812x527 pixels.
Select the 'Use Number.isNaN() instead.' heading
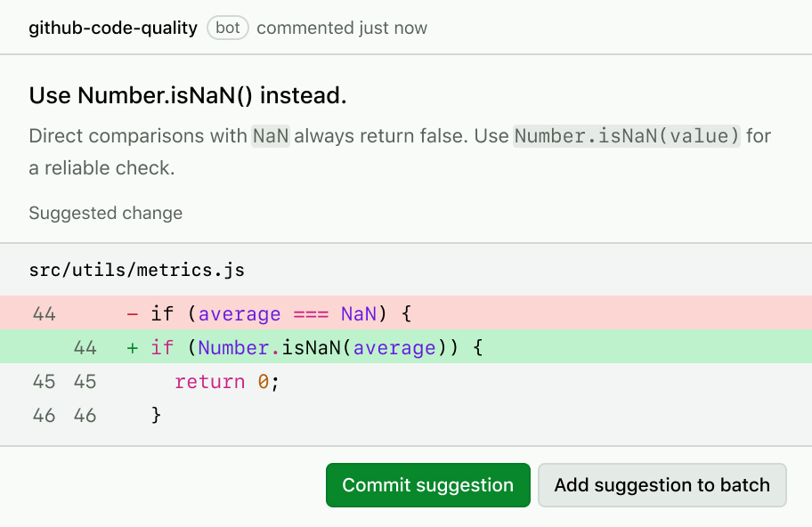188,96
